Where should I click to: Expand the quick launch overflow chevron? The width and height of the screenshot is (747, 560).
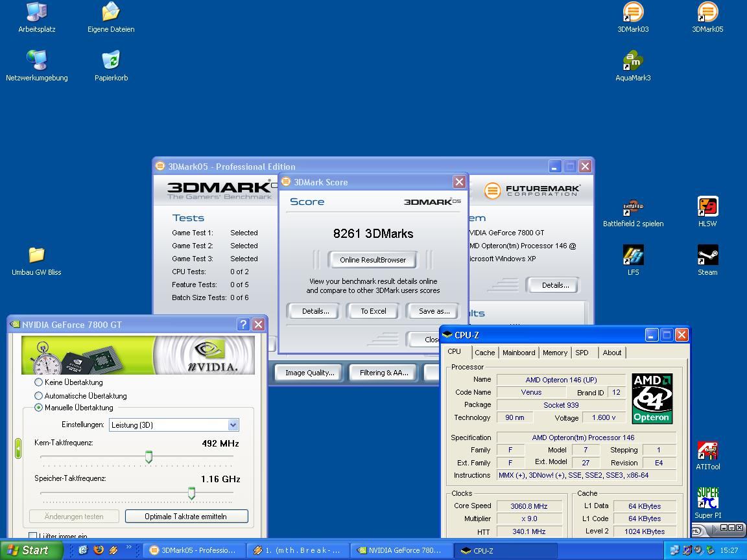[128, 548]
